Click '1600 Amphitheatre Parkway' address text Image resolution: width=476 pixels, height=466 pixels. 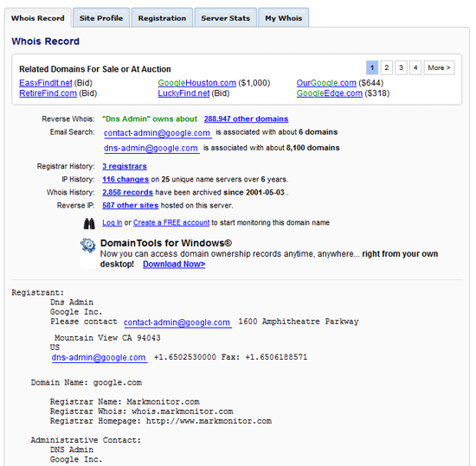coord(299,322)
